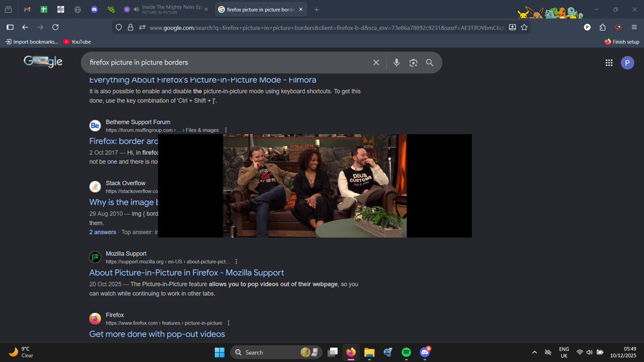Open the Firefox extensions puzzle icon

click(603, 28)
